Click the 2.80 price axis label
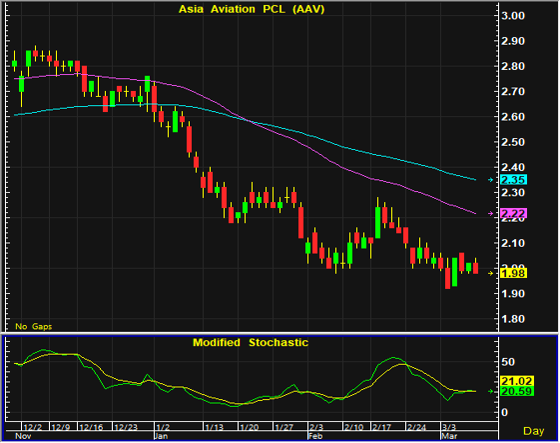The height and width of the screenshot is (443, 560). click(513, 66)
